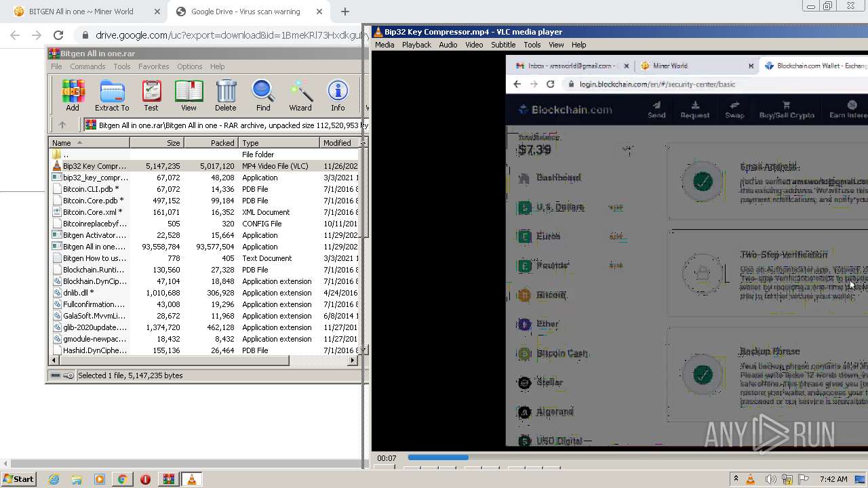Select Bitcoin.CLI.pdb file row
Viewport: 868px width, 488px height.
pos(204,189)
